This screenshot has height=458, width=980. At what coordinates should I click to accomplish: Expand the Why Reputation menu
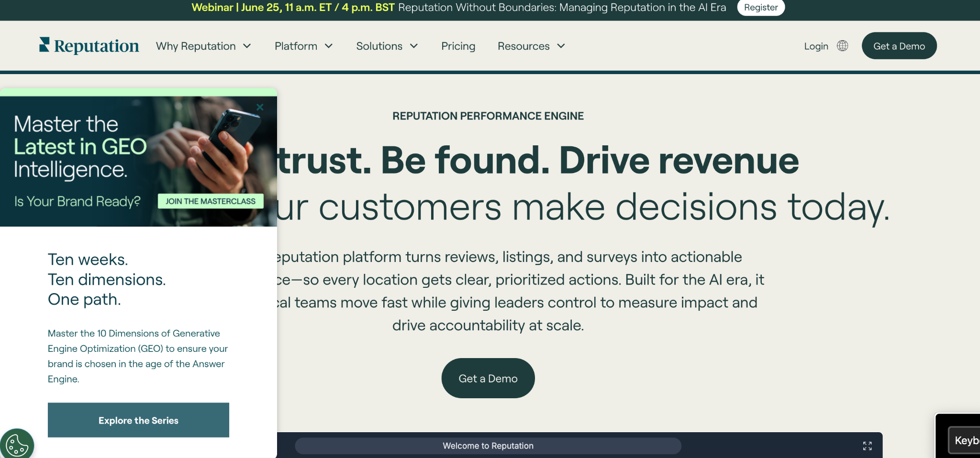(x=203, y=46)
